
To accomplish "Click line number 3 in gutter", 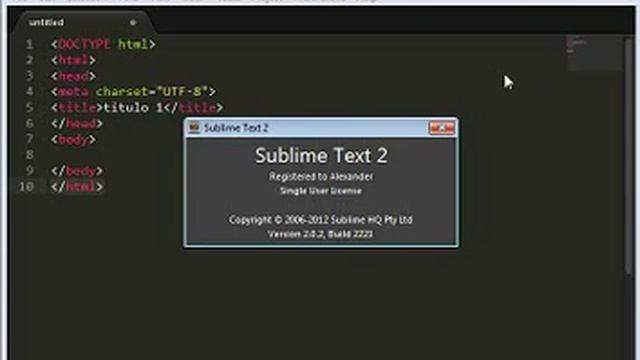I will (x=29, y=76).
